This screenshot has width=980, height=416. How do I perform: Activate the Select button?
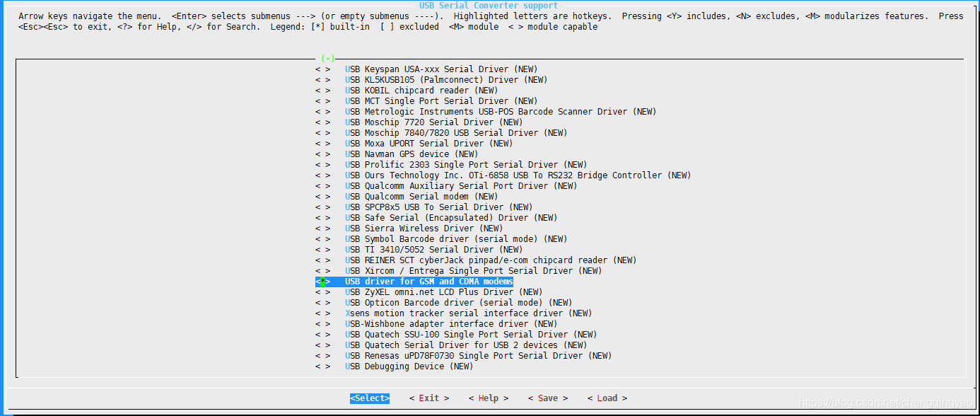[370, 398]
